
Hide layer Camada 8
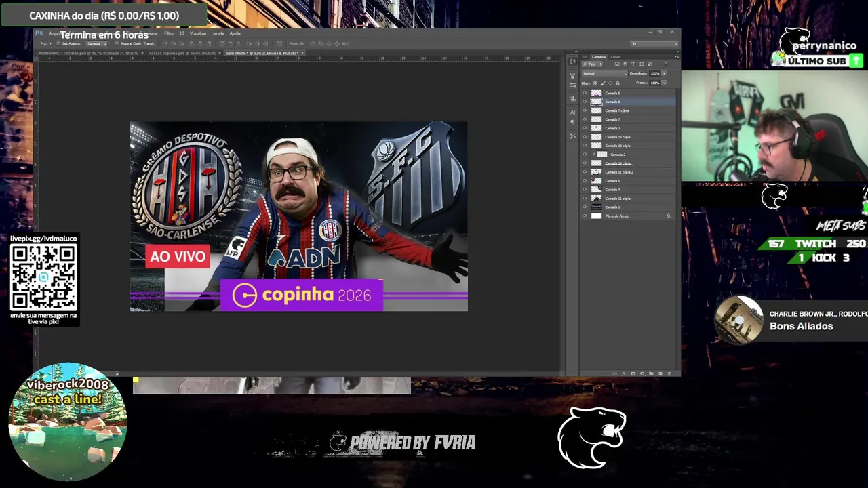coord(585,102)
